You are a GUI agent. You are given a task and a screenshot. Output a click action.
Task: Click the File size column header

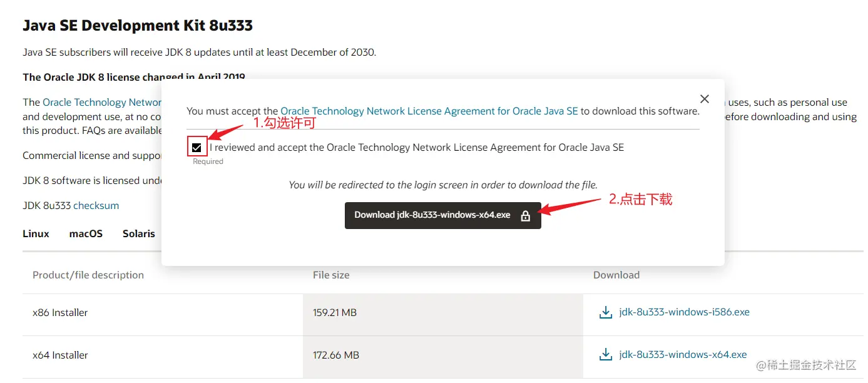pos(331,275)
